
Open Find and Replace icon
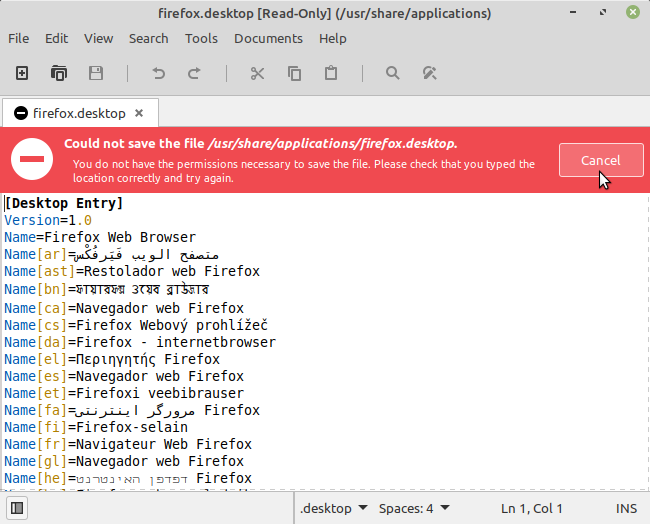[429, 73]
